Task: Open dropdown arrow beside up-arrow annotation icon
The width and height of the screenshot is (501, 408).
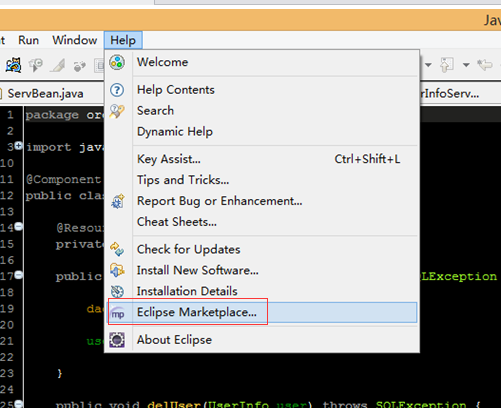Action: click(466, 65)
